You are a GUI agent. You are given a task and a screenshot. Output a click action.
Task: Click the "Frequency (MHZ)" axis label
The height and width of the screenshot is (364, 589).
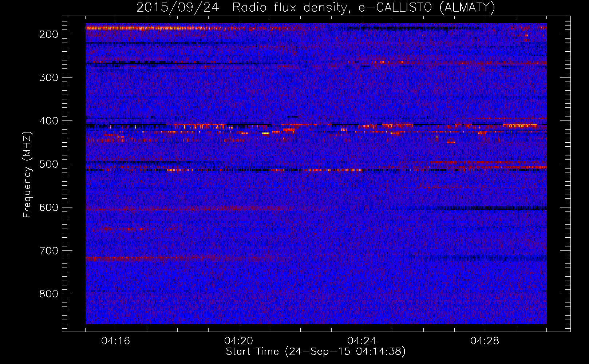coord(27,175)
